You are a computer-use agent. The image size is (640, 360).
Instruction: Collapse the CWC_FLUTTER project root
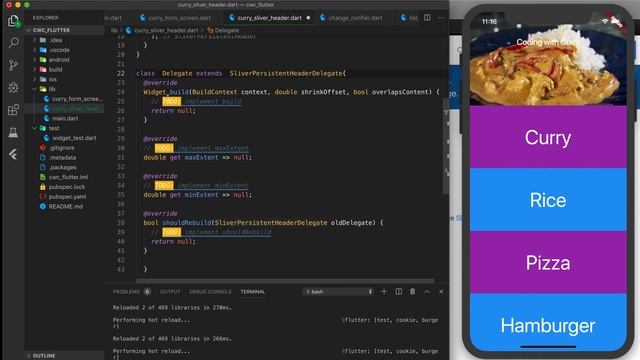[x=51, y=30]
